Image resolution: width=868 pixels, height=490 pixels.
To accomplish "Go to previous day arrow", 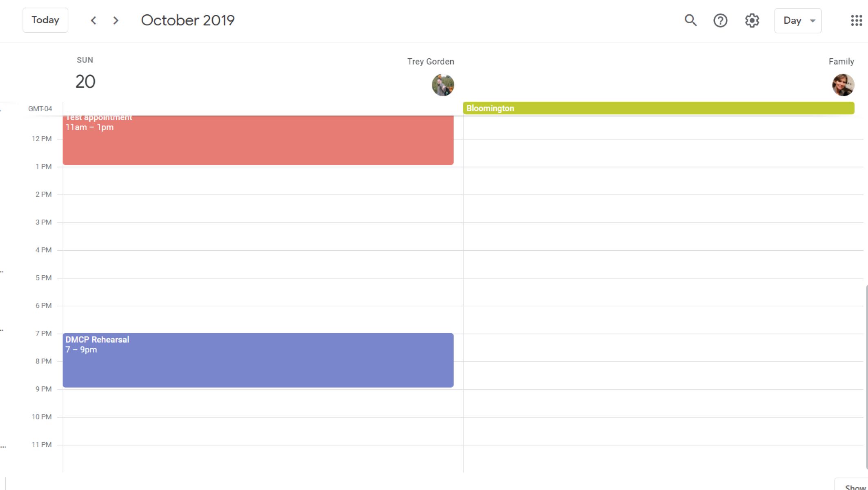I will click(93, 20).
